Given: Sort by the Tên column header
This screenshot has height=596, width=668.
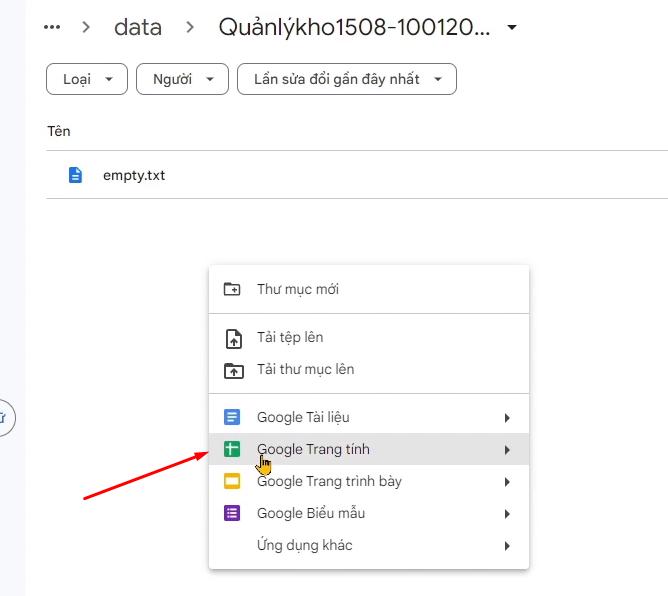Looking at the screenshot, I should click(59, 131).
